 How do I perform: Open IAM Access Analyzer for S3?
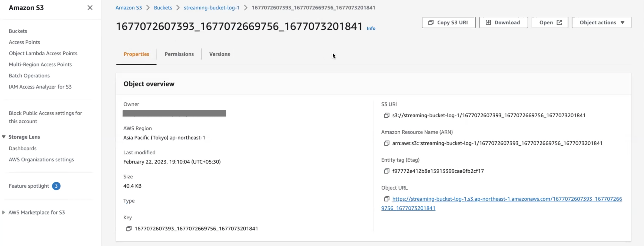point(40,87)
